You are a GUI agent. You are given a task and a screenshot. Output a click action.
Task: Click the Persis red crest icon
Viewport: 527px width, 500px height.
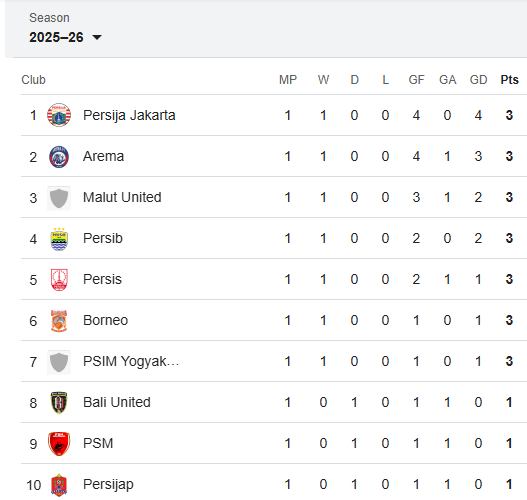59,280
